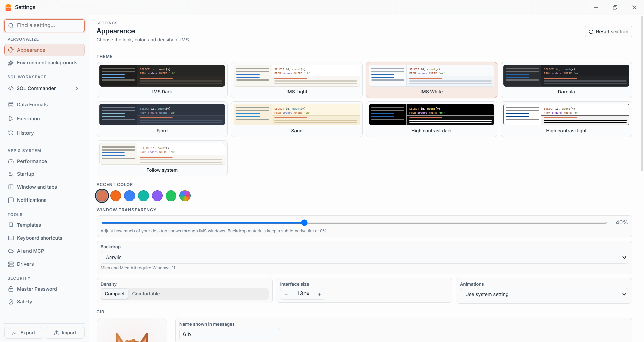Click the Templates bookmark icon
This screenshot has width=644, height=342.
click(11, 225)
